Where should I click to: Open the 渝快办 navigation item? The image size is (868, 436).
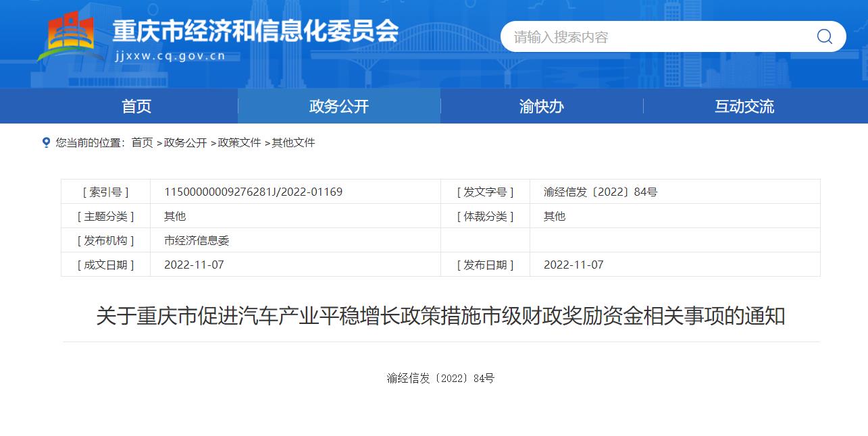click(x=541, y=106)
